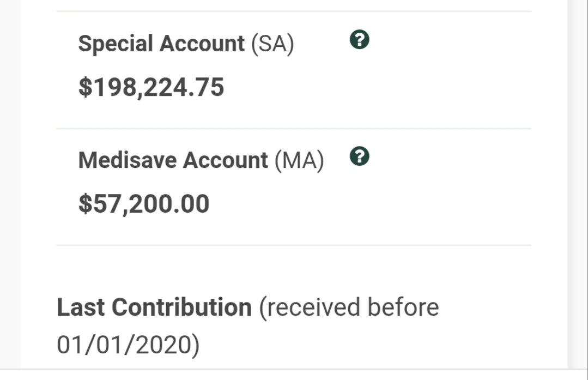Click the (MA) abbreviation text
Screen dimensions: 588x380
coord(299,160)
